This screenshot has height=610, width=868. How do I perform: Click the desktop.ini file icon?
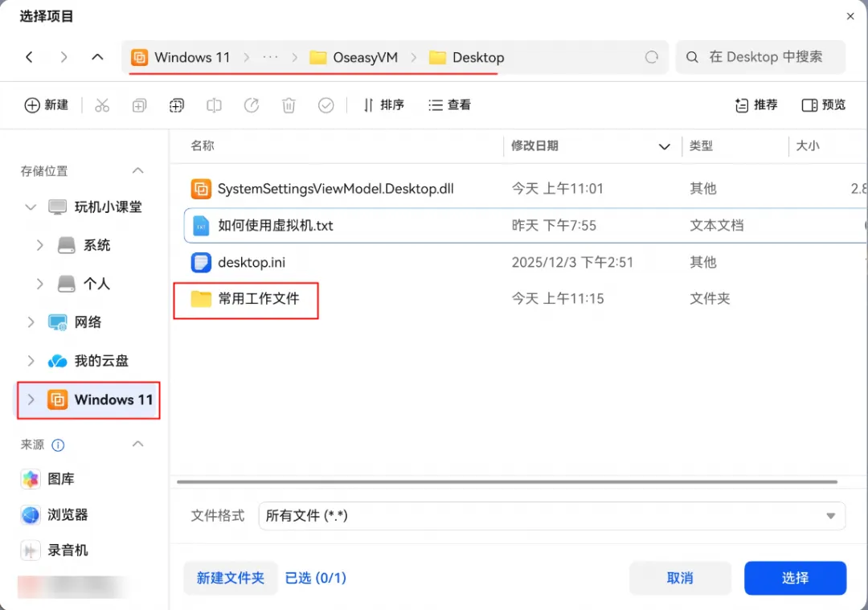201,262
